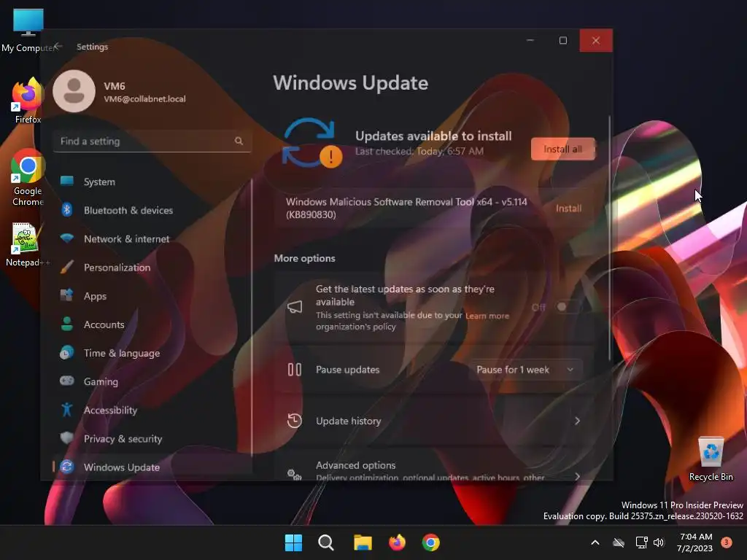Screen dimensions: 747x560
Task: Expand Advanced options chevron
Action: [577, 476]
